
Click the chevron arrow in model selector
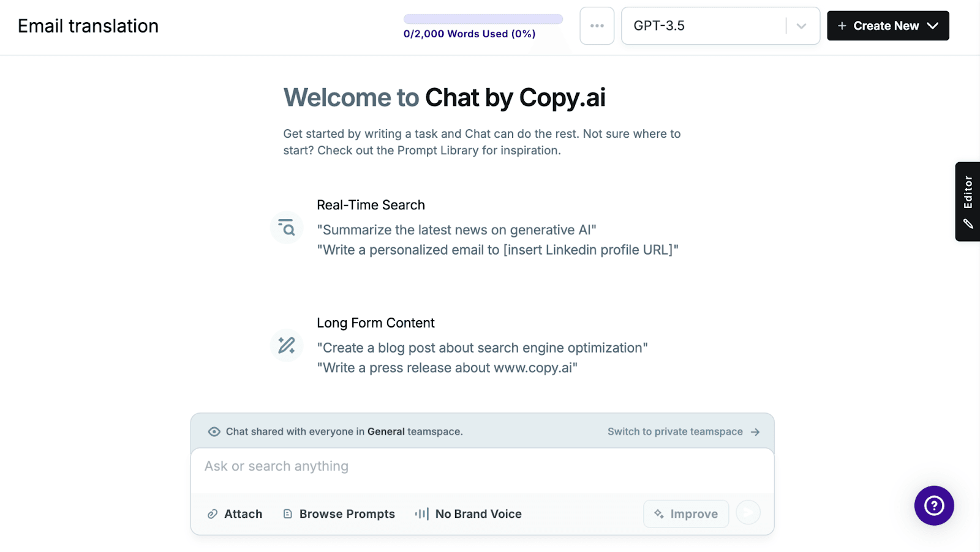[801, 26]
